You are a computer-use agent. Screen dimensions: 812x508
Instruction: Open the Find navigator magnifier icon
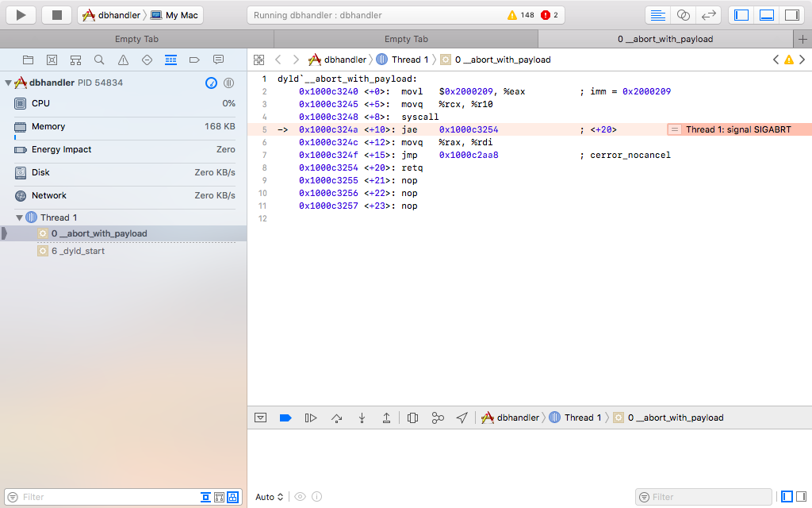coord(99,60)
